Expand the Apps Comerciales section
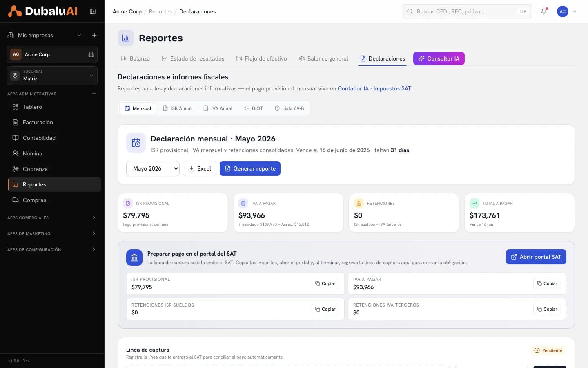This screenshot has height=368, width=588. [52, 218]
